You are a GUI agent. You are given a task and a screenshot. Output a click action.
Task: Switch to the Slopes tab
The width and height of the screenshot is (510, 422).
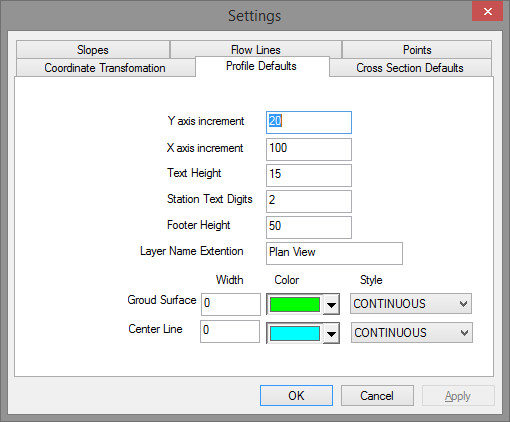click(93, 50)
